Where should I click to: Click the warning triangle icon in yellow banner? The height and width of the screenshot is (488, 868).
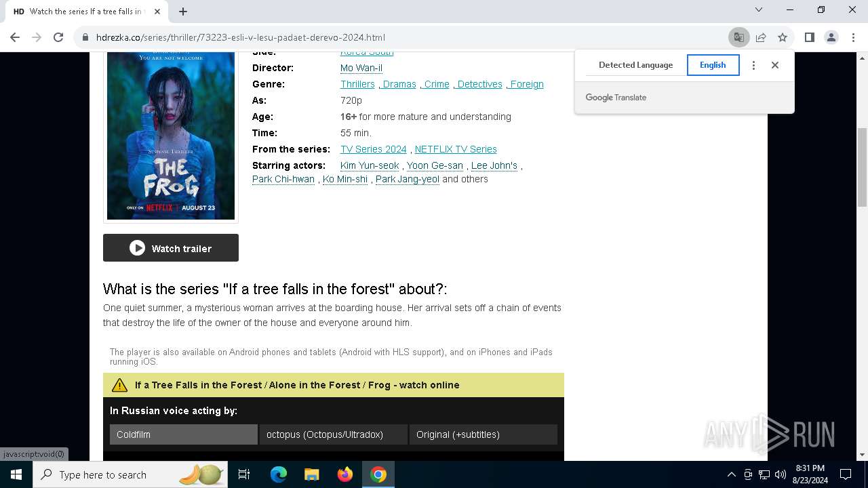119,385
